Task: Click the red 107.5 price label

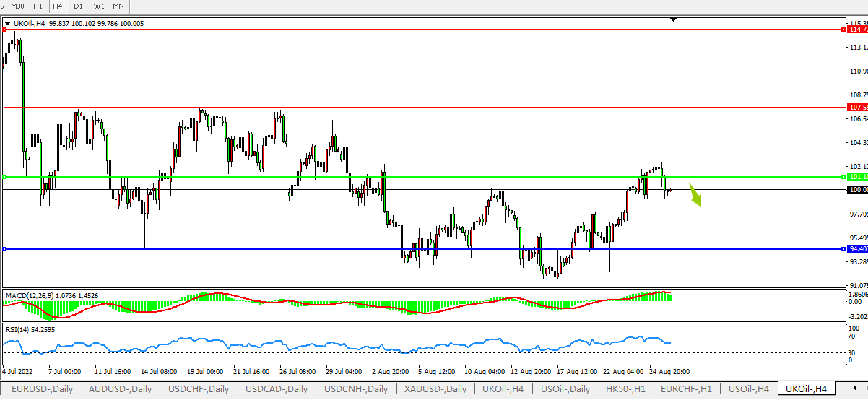Action: click(x=858, y=107)
